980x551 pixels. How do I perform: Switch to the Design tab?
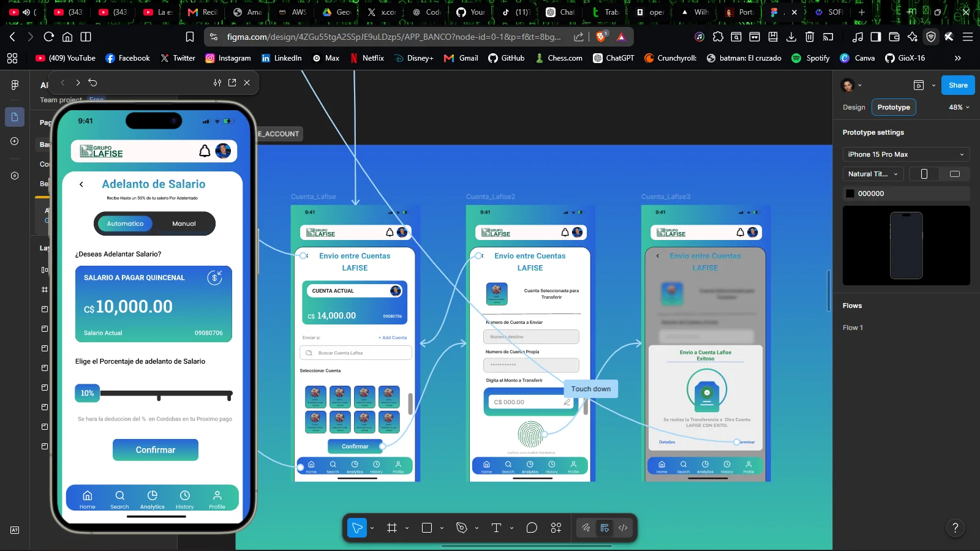tap(854, 107)
